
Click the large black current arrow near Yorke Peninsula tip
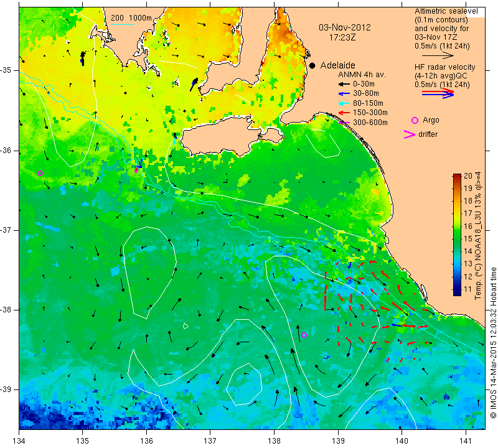click(x=194, y=85)
